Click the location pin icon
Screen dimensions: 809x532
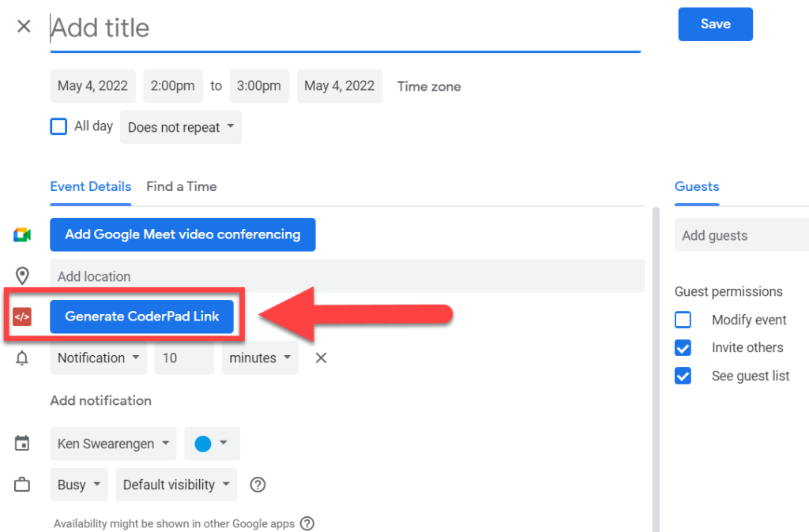tap(22, 275)
